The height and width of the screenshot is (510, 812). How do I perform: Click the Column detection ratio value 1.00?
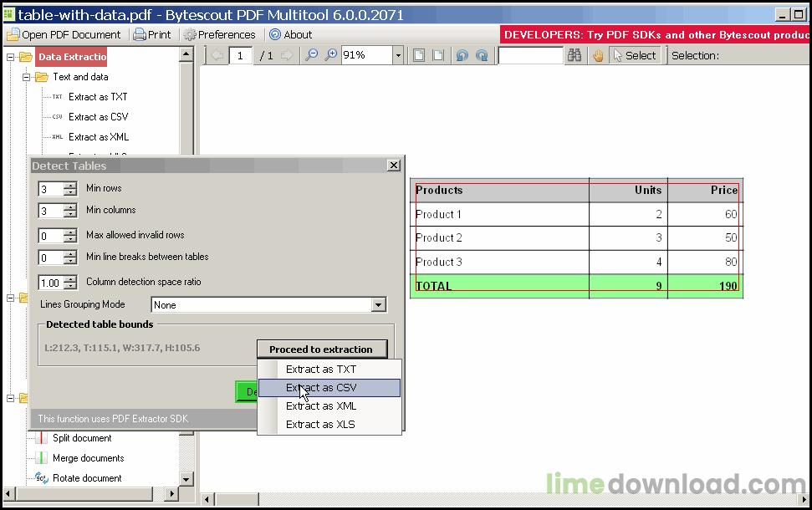tap(51, 283)
